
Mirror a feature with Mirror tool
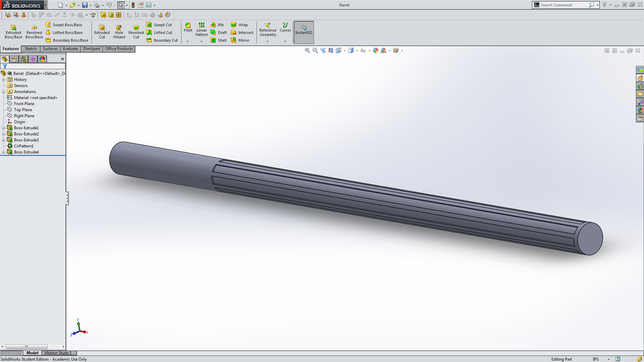[x=240, y=40]
